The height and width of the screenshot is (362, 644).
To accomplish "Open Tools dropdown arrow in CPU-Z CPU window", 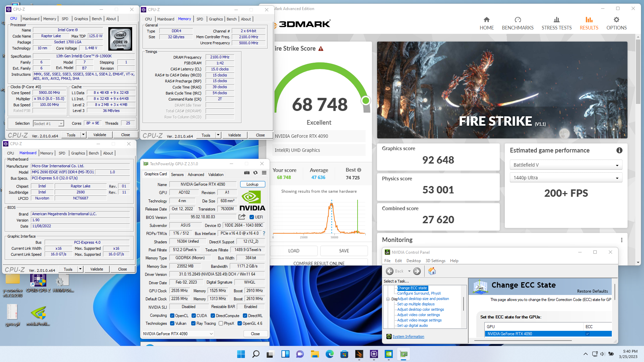I will pyautogui.click(x=83, y=135).
